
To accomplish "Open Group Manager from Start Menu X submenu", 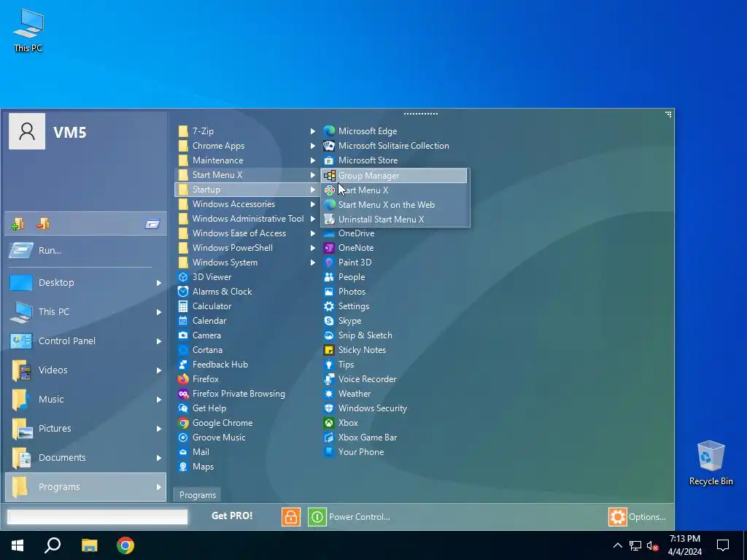I will (x=394, y=175).
